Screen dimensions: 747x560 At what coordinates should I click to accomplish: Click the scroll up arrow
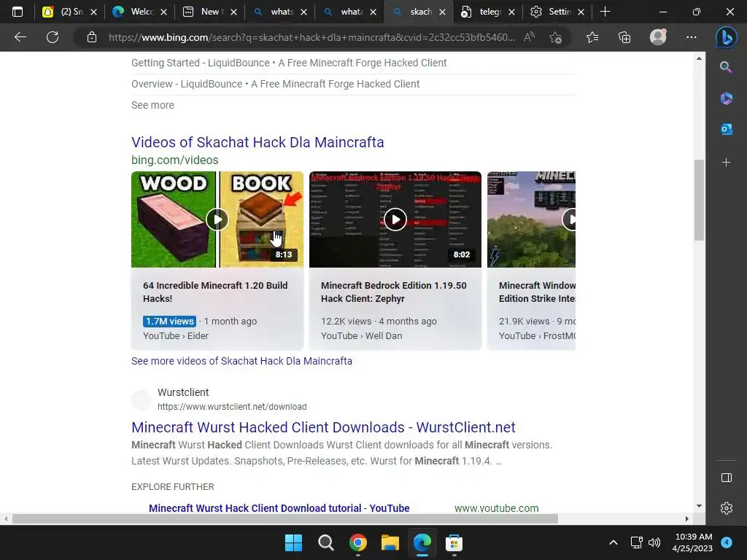coord(699,58)
